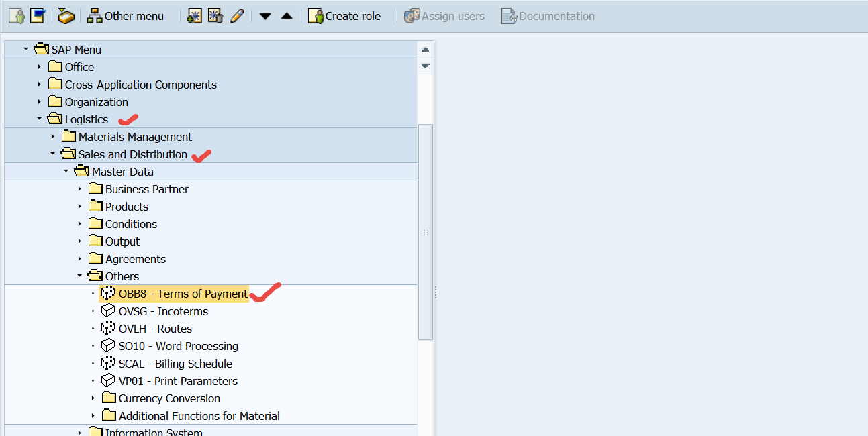The width and height of the screenshot is (868, 436).
Task: Expand the Output folder arrow
Action: [x=80, y=241]
